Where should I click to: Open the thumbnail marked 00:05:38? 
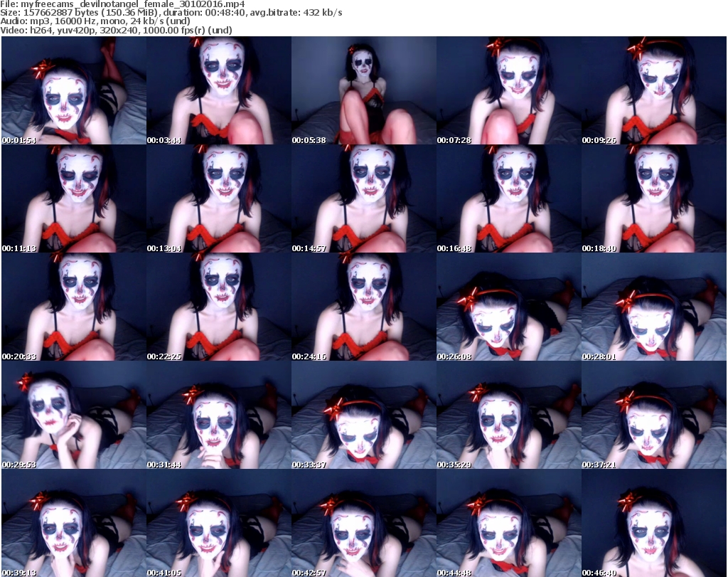pos(363,90)
